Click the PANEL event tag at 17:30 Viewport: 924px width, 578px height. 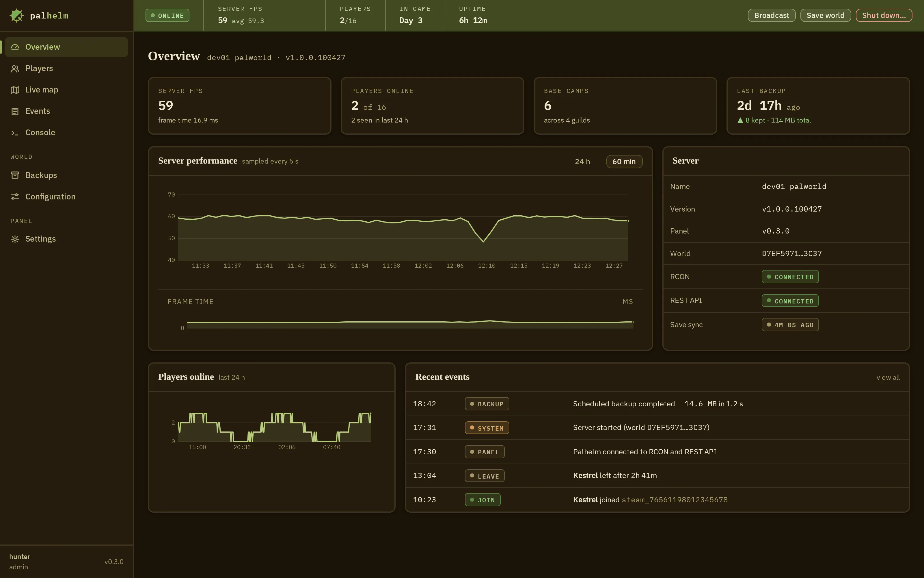coord(485,452)
